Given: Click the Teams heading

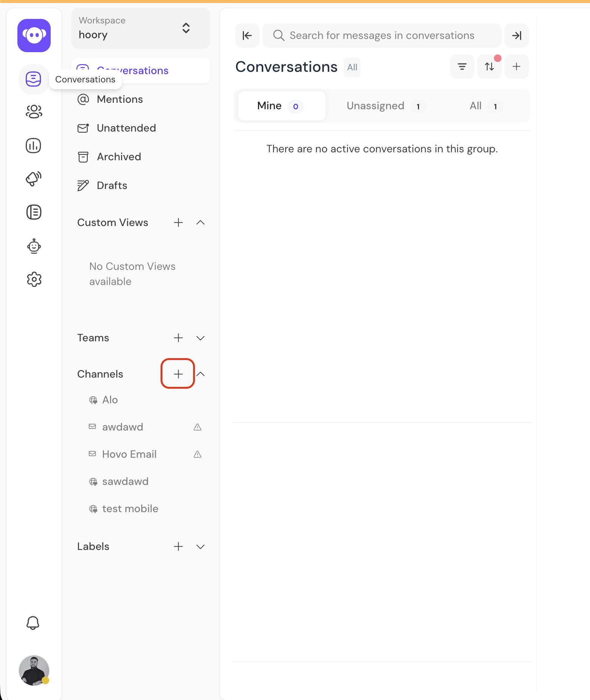Looking at the screenshot, I should coord(93,338).
